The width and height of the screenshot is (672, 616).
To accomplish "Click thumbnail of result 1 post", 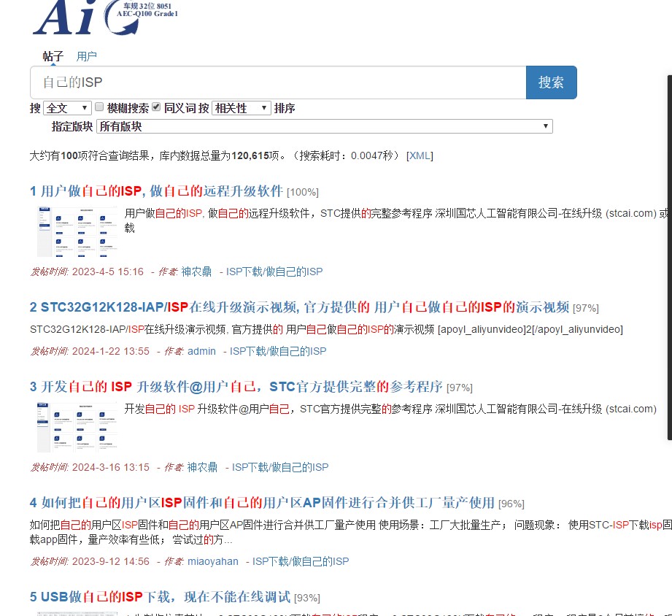I will pos(77,231).
